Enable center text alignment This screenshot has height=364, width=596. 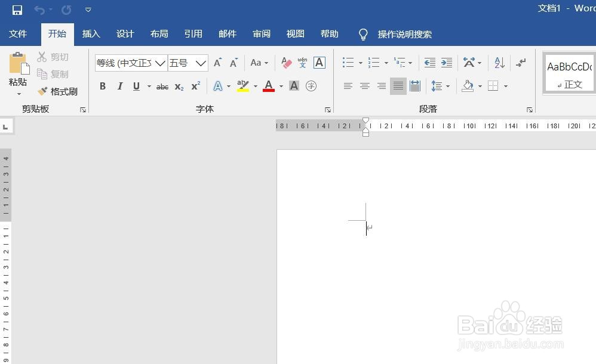(x=365, y=86)
